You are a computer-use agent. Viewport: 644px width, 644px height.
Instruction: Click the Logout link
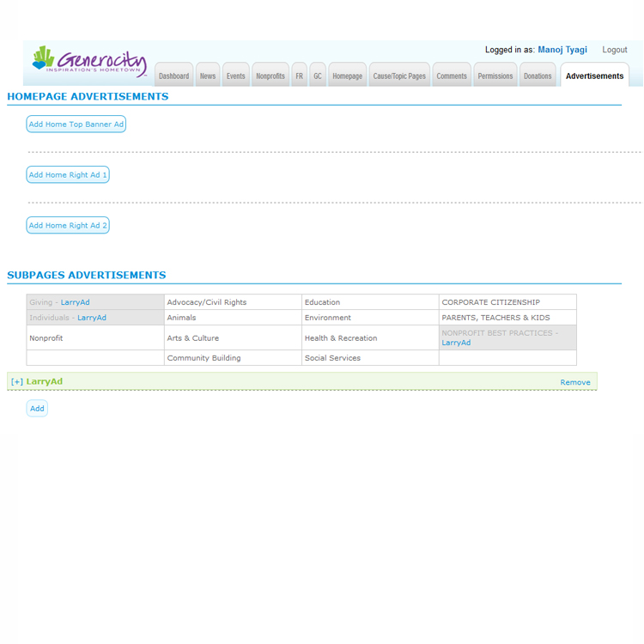point(615,50)
